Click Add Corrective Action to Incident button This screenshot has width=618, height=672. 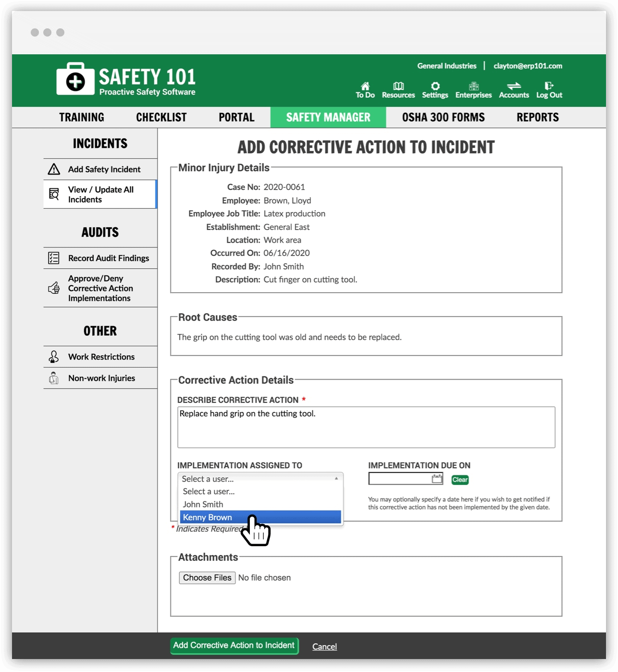234,646
